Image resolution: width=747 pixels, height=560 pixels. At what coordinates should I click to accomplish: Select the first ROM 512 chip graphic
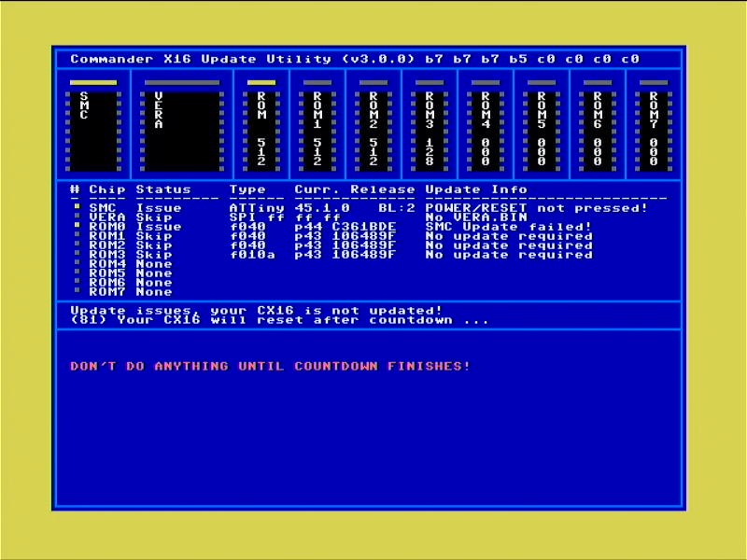tap(261, 131)
